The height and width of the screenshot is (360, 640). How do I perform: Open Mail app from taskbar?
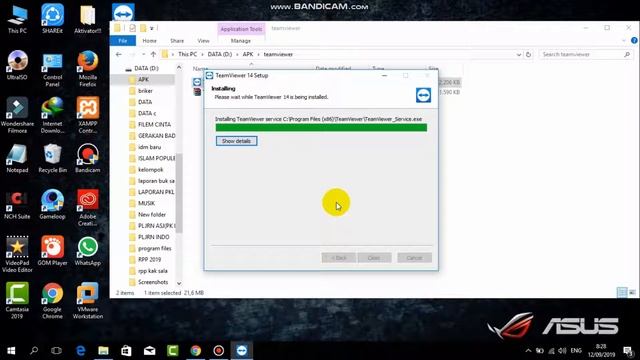pyautogui.click(x=149, y=351)
